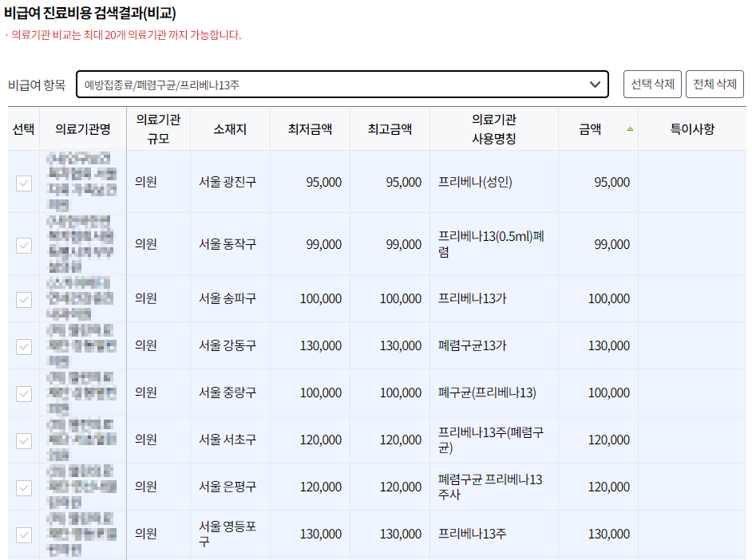The image size is (752, 560).
Task: Toggle the checkbox for 서울 중랑구 clinic
Action: point(24,392)
